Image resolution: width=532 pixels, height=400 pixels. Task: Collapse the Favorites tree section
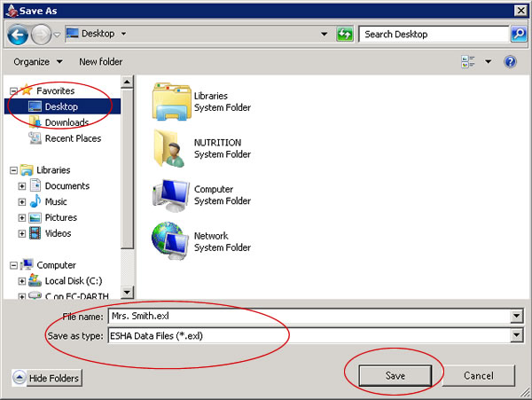13,91
